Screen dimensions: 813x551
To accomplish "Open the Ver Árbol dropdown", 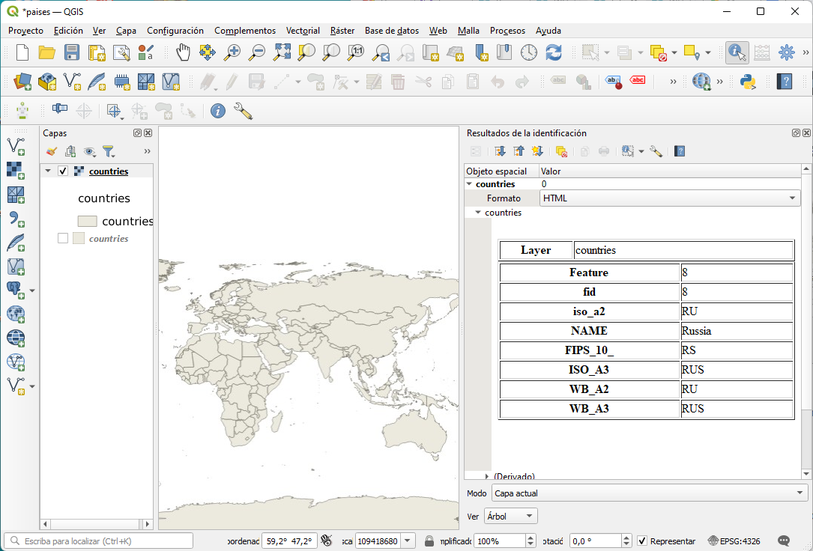I will [511, 516].
